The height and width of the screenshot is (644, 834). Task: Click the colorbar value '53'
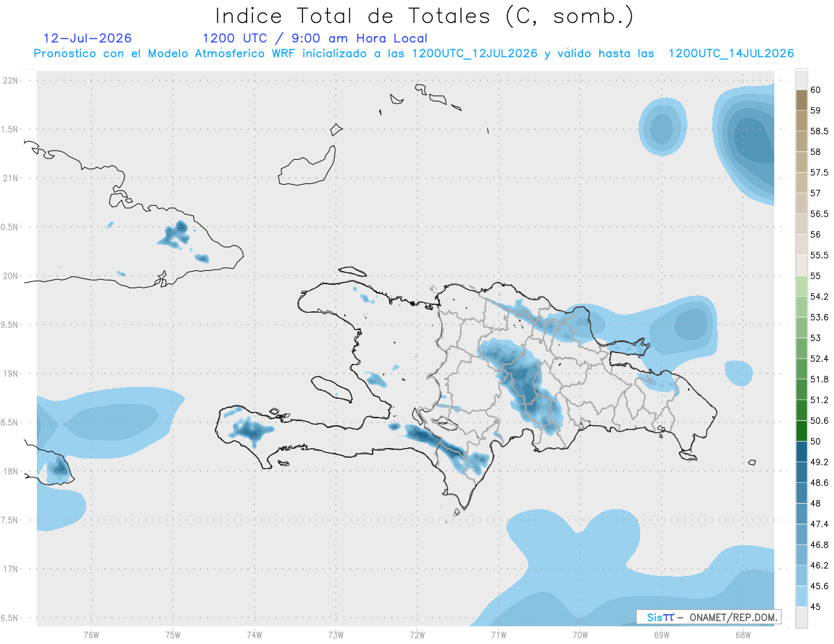816,338
